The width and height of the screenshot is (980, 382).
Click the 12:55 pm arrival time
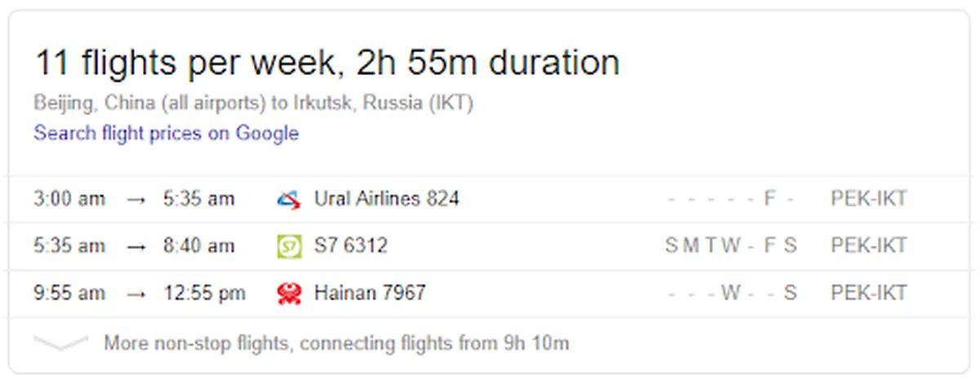point(205,293)
